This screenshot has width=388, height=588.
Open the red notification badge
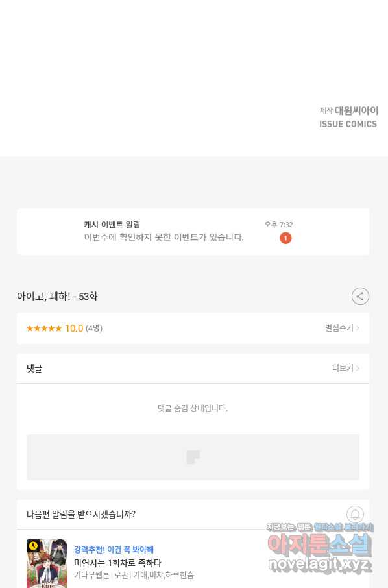[285, 238]
